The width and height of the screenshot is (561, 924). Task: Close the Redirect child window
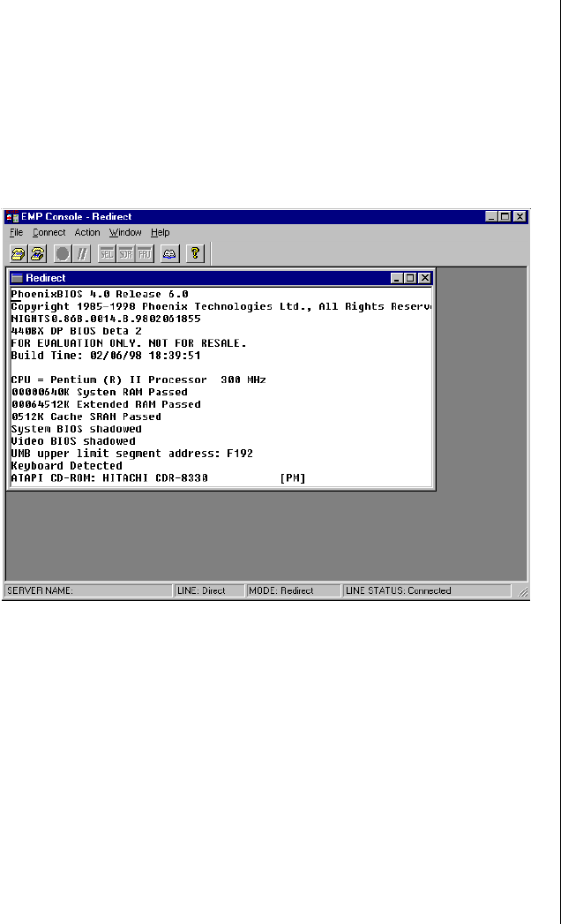pyautogui.click(x=424, y=278)
